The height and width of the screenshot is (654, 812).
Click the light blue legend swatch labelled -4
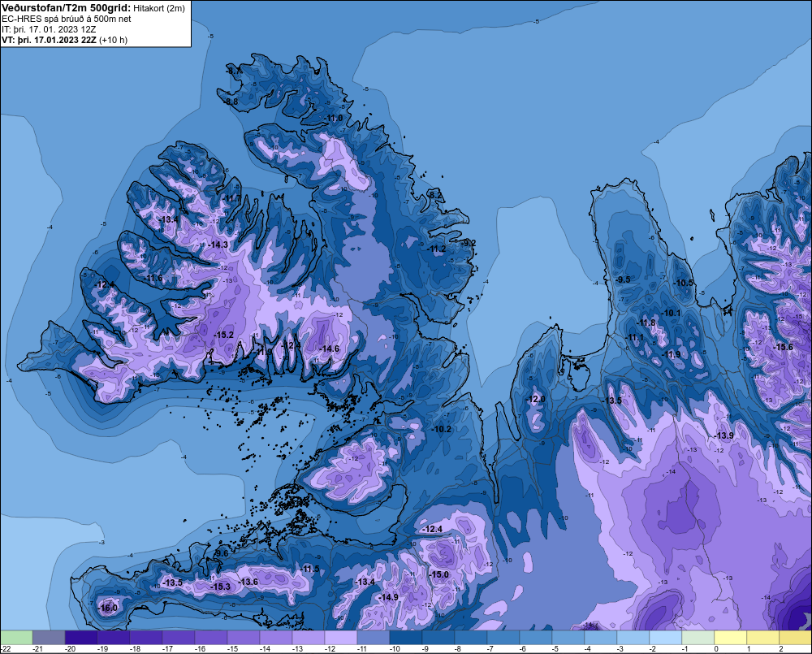[601, 637]
